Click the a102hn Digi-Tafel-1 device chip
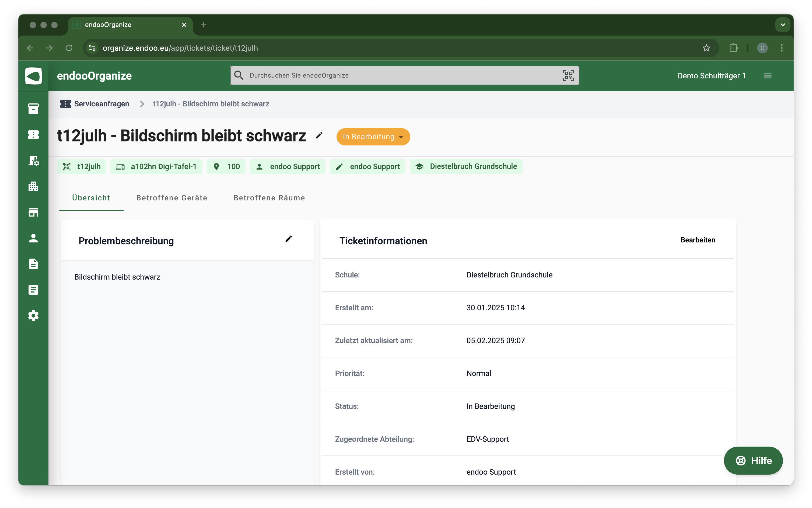The height and width of the screenshot is (508, 812). [156, 167]
